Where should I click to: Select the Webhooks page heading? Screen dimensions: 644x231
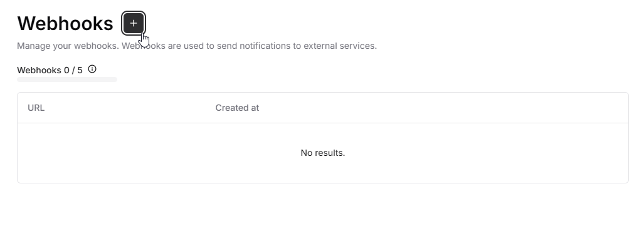tap(65, 23)
